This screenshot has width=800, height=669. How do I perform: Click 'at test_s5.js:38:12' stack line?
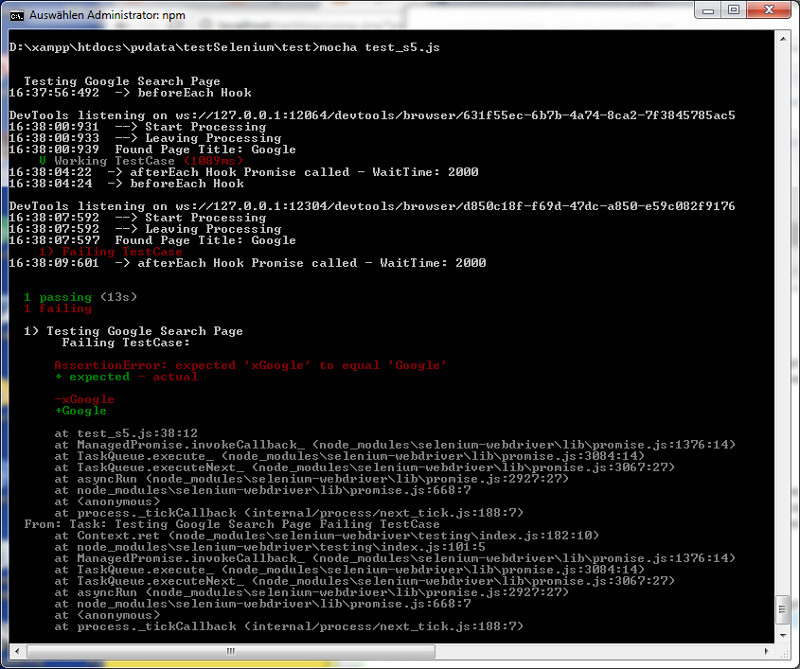click(126, 433)
